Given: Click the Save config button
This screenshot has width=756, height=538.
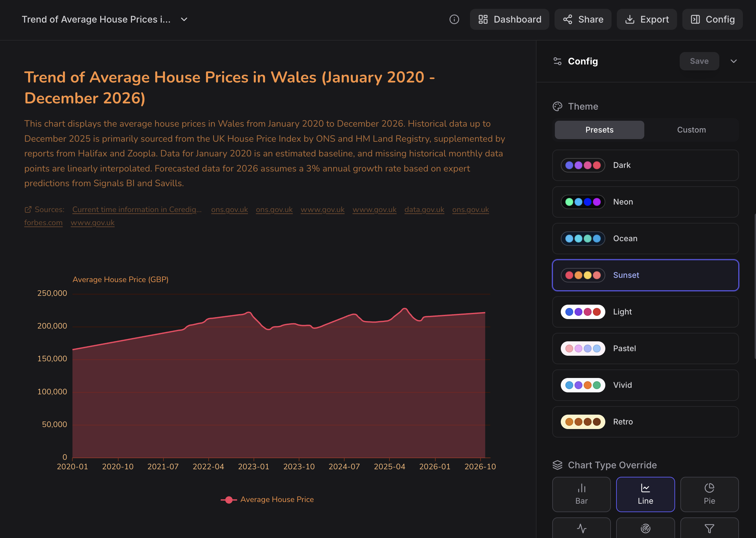Looking at the screenshot, I should (699, 61).
